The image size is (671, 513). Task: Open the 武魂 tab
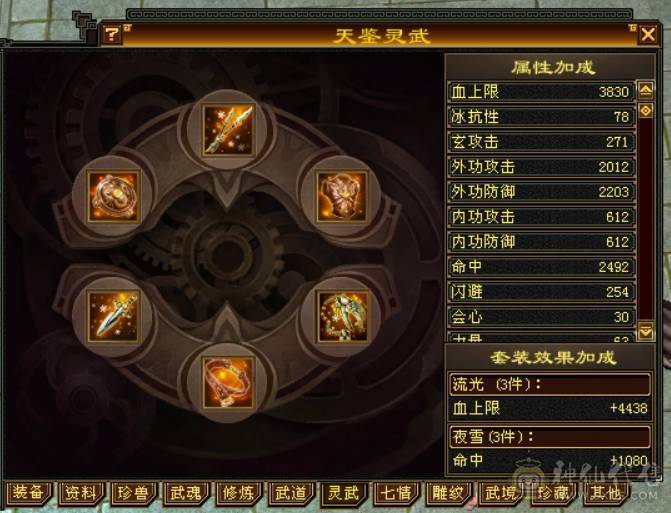(186, 493)
